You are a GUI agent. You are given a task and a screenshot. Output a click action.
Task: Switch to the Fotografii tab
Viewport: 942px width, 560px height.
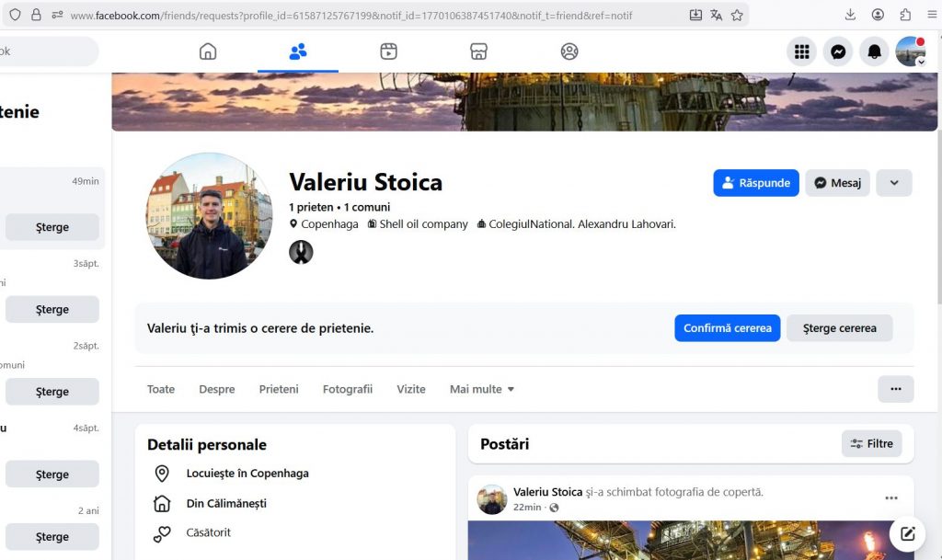coord(348,389)
